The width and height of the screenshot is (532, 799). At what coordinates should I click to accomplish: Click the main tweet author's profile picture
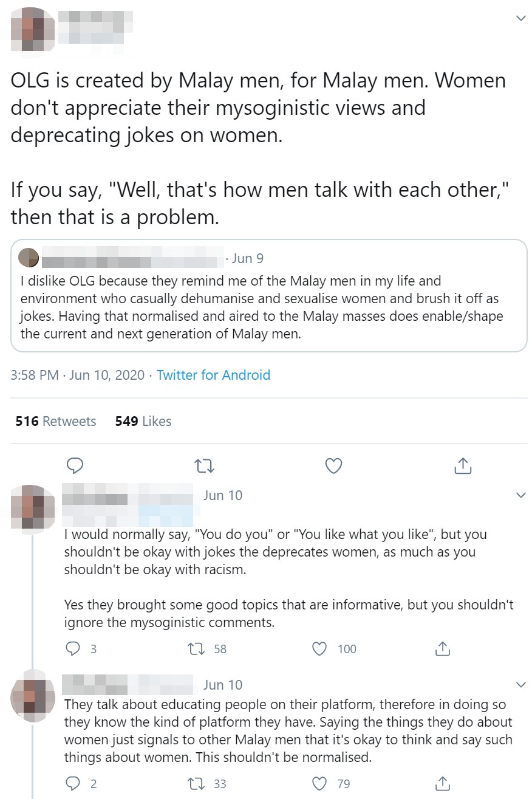click(33, 29)
